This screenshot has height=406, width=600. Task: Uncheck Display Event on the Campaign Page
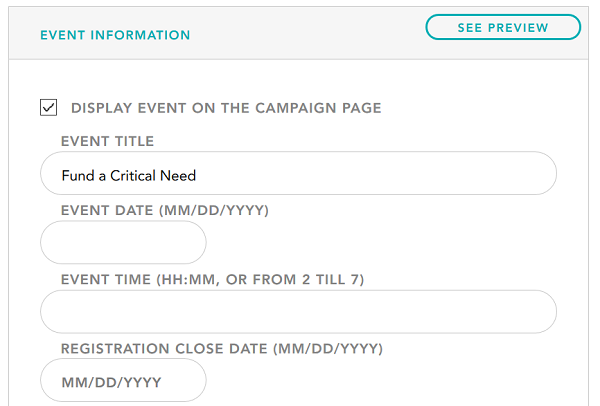point(49,107)
